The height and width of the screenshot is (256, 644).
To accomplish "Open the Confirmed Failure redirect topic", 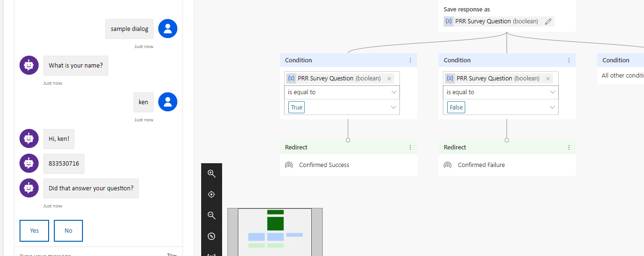I will [481, 165].
